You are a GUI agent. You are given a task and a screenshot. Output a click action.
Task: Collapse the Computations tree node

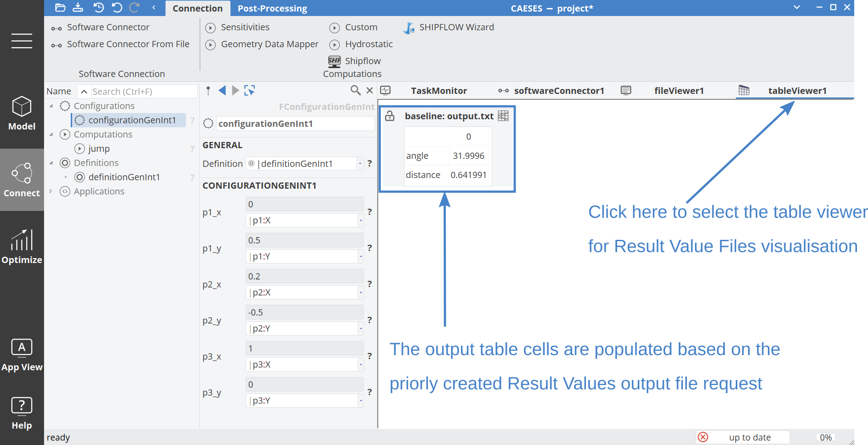[x=51, y=134]
